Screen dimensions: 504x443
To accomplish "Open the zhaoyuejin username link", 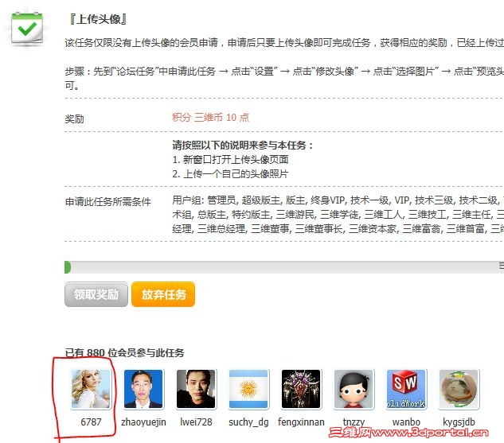I will point(143,422).
